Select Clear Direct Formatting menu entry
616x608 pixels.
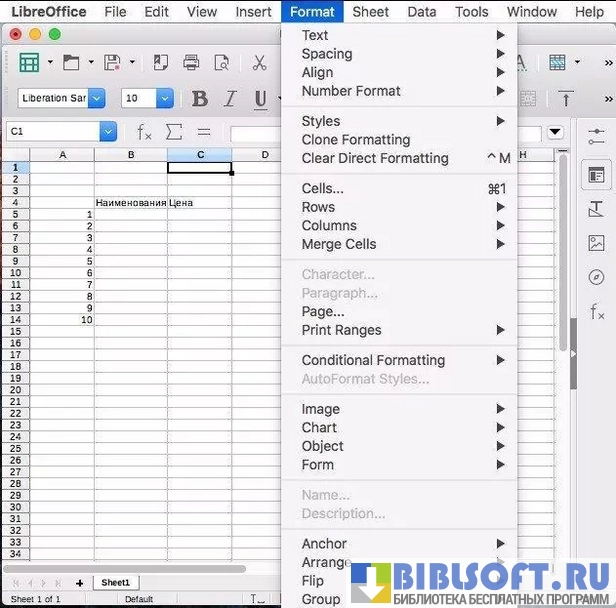pyautogui.click(x=375, y=158)
